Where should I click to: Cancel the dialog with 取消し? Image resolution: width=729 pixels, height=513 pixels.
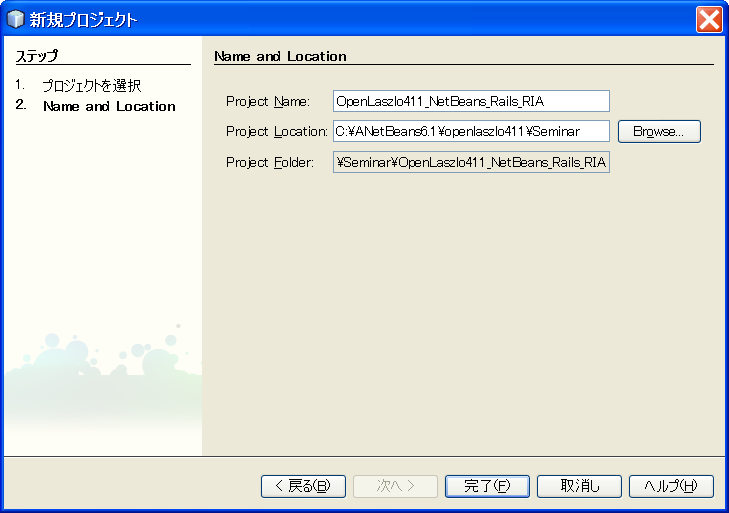pyautogui.click(x=579, y=486)
